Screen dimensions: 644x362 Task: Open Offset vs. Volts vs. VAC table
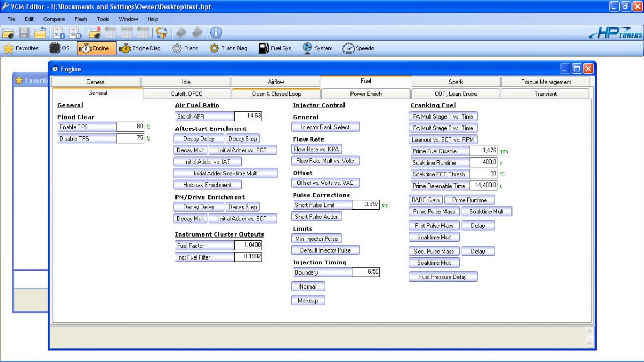click(325, 183)
